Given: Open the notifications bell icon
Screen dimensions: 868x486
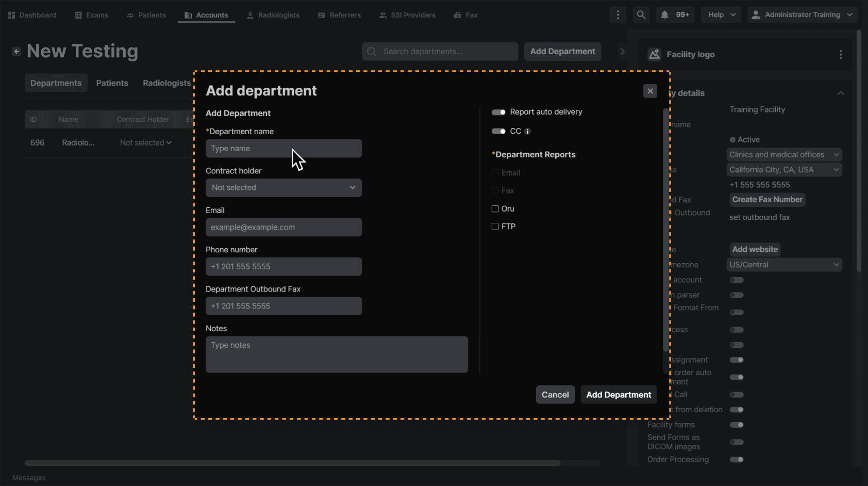Looking at the screenshot, I should tap(665, 15).
